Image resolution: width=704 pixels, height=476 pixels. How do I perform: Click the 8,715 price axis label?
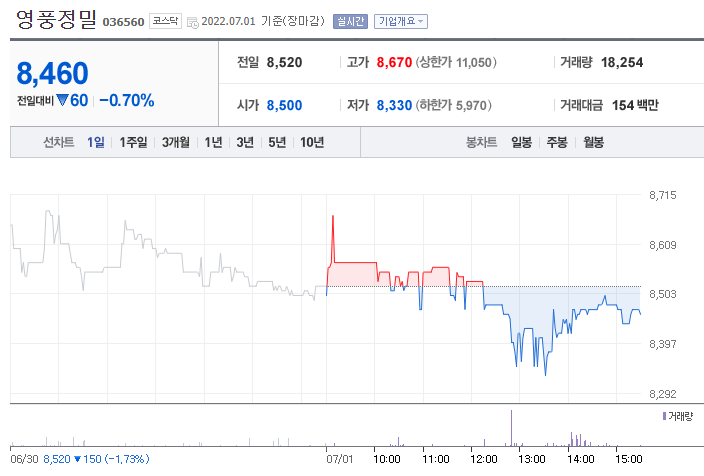(662, 195)
